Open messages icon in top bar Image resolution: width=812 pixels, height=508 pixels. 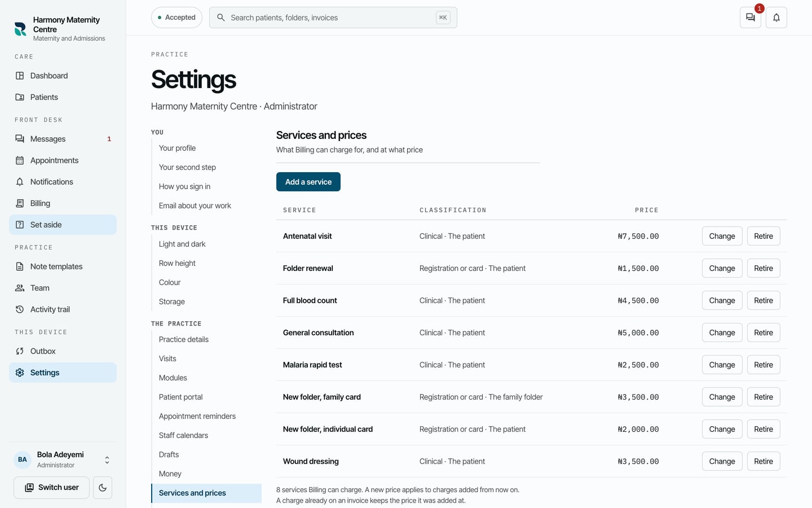(751, 17)
